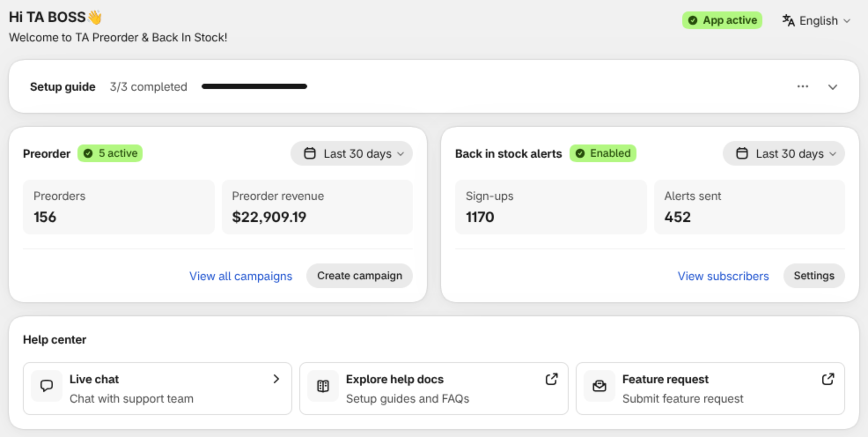Open Preorder Last 30 days date range

[352, 153]
